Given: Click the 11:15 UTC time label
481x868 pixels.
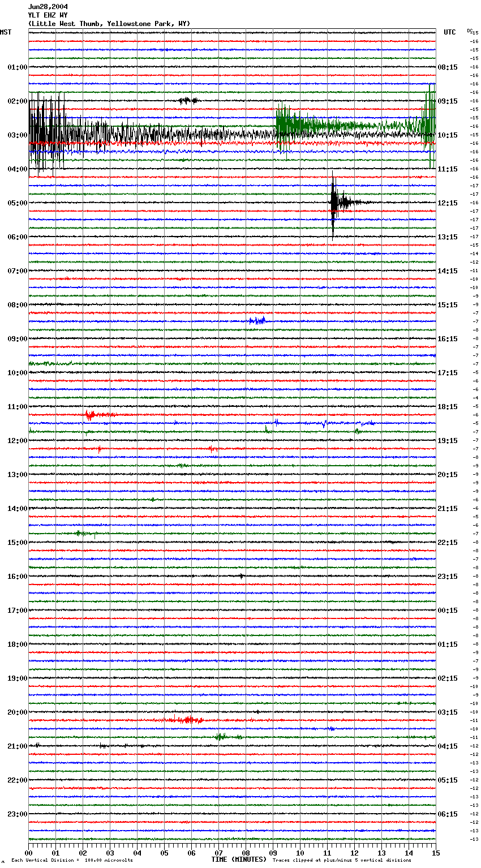Looking at the screenshot, I should 448,169.
